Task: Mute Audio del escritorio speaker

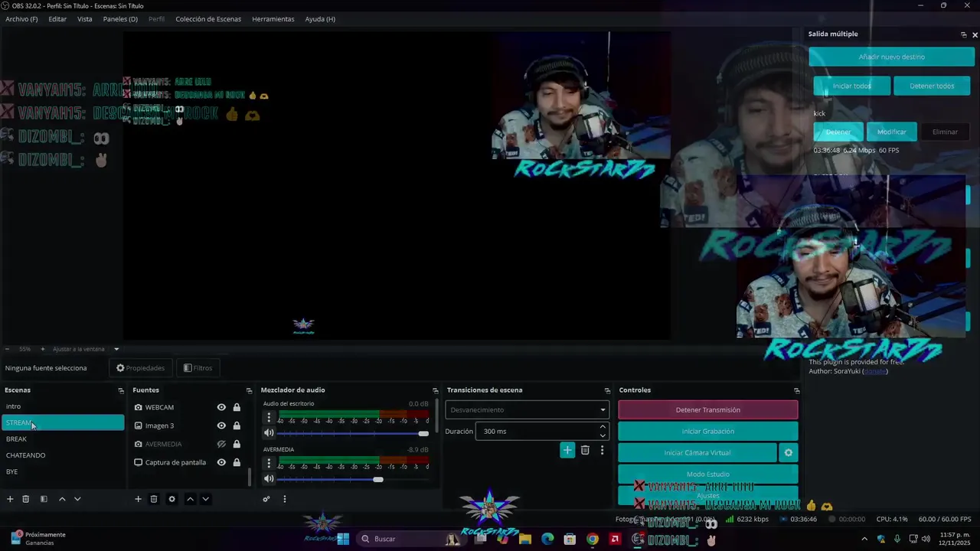Action: click(x=269, y=433)
